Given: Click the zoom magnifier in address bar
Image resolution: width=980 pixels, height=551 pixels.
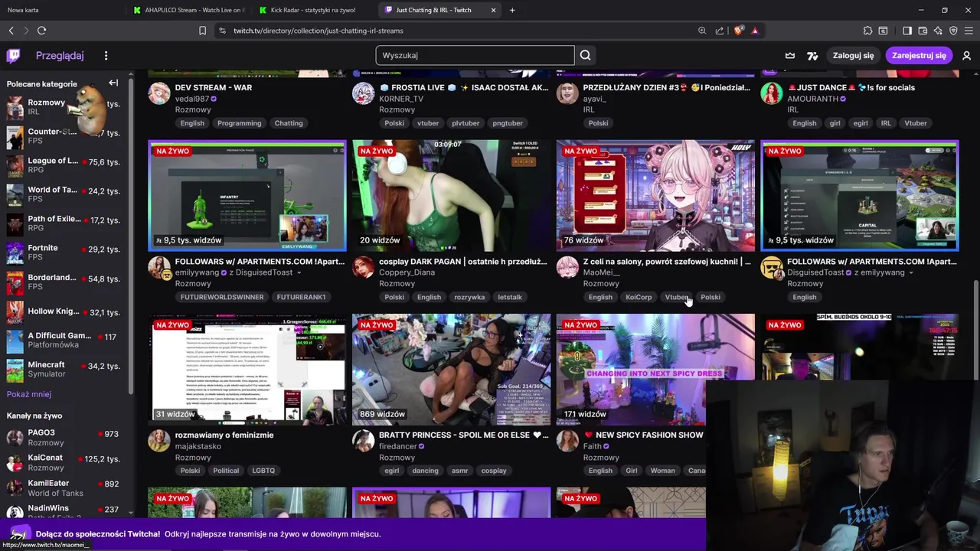Looking at the screenshot, I should click(702, 31).
